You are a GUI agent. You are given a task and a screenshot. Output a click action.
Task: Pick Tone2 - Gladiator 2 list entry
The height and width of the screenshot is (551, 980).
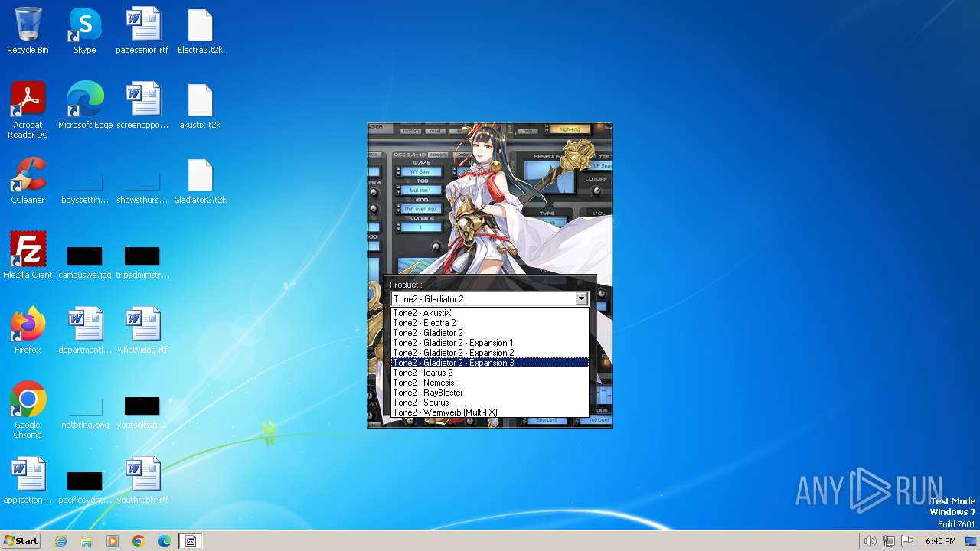coord(490,333)
